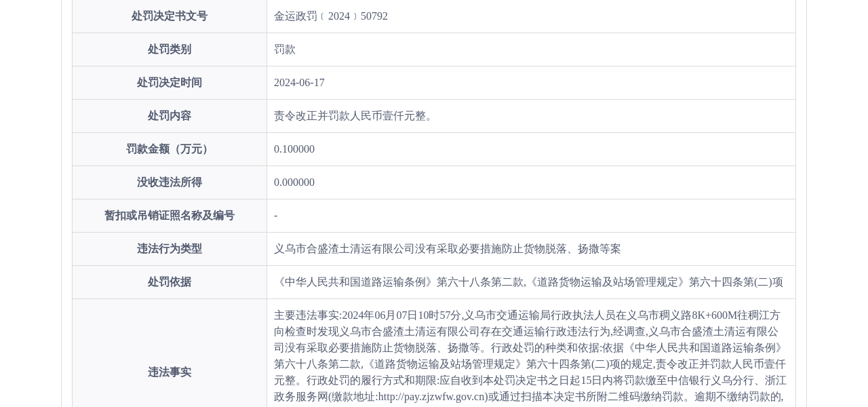
Task: Select text 责令改正并罚款人民币壹仟元整。
Action: click(355, 116)
